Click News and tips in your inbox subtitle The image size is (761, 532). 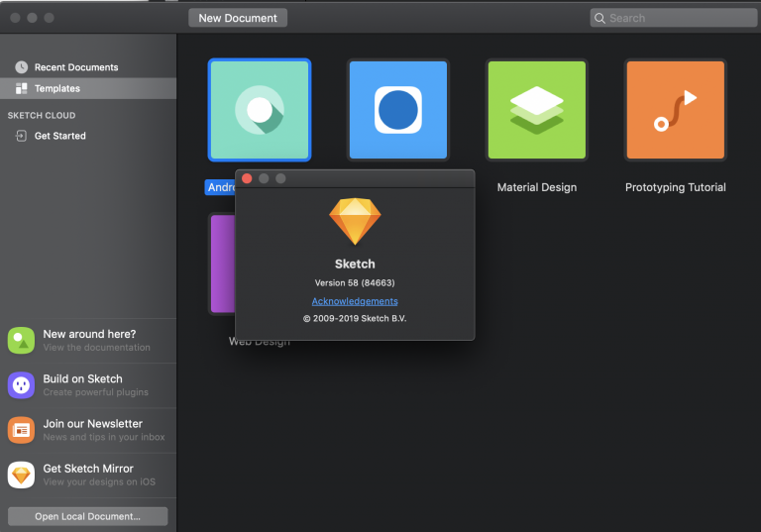tap(104, 437)
